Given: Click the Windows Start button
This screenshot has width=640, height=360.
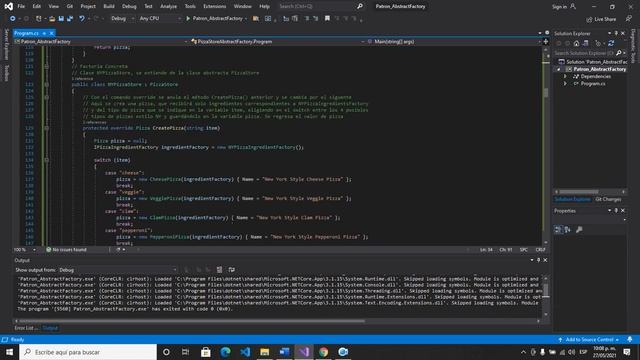Looking at the screenshot, I should pos(9,352).
